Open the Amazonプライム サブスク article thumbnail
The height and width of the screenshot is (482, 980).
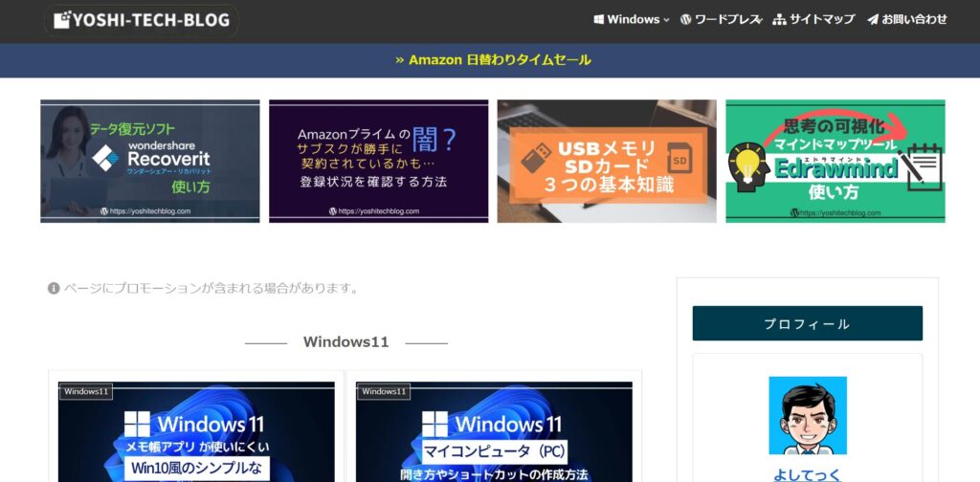tap(379, 161)
